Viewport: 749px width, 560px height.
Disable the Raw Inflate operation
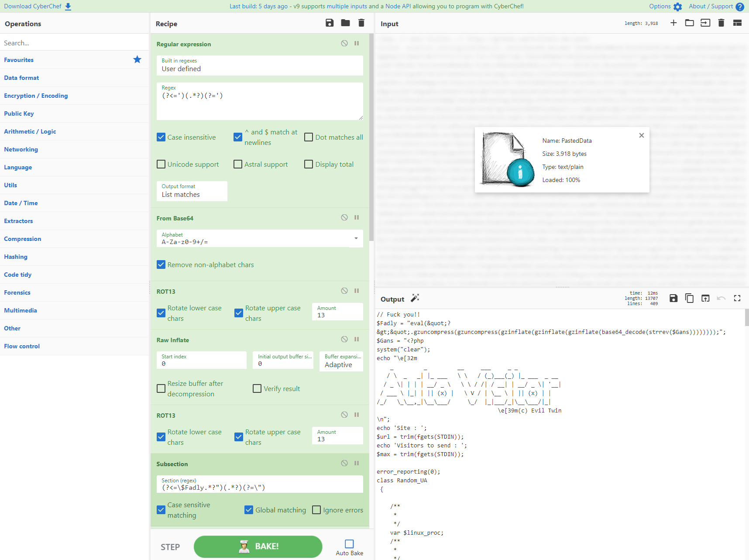coord(344,339)
